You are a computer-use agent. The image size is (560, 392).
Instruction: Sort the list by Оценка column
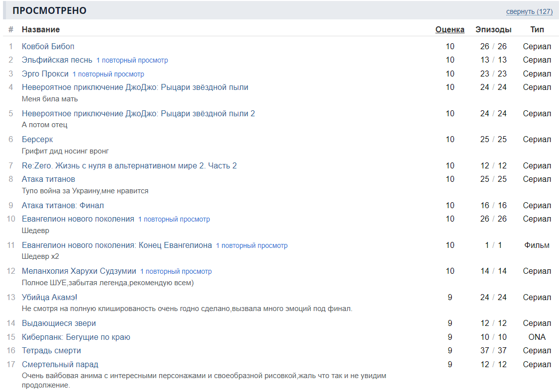[450, 30]
